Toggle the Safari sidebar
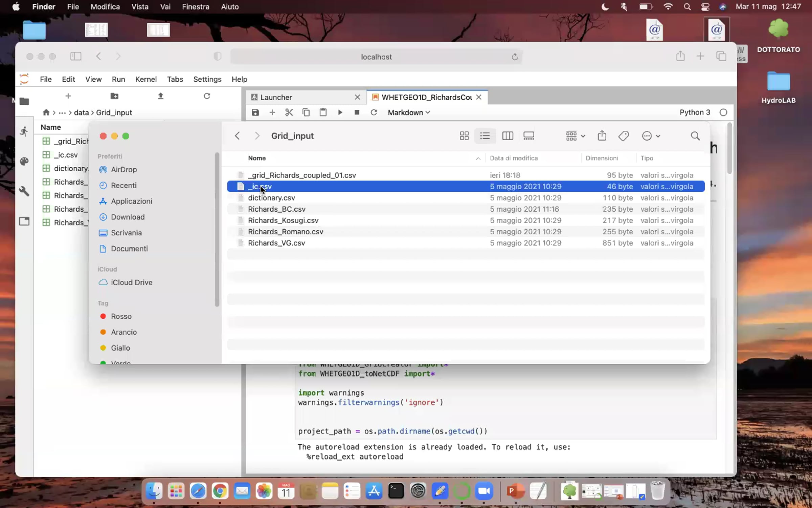 76,56
